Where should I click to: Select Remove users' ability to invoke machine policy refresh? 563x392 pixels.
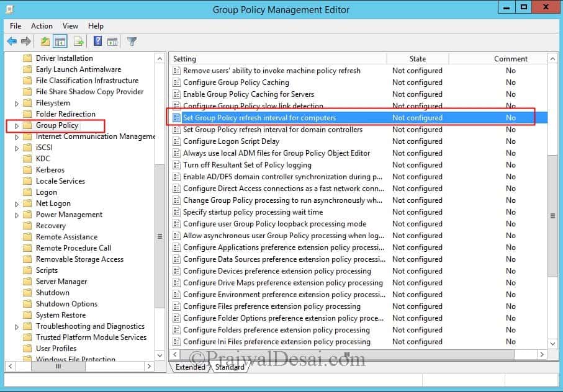(359, 71)
